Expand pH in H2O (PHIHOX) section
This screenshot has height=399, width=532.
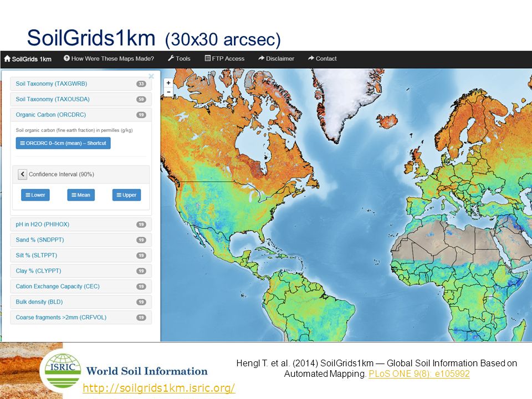point(81,224)
